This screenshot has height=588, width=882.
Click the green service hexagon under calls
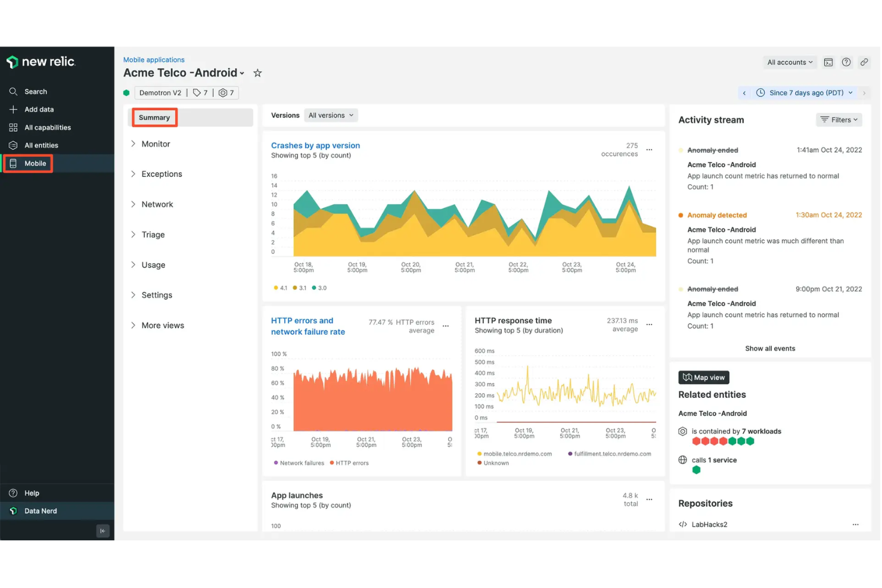point(696,470)
